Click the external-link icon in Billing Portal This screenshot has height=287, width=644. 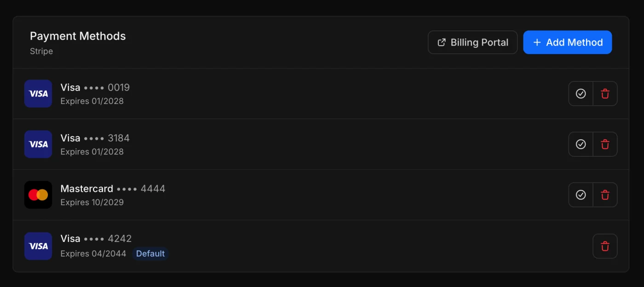[442, 42]
